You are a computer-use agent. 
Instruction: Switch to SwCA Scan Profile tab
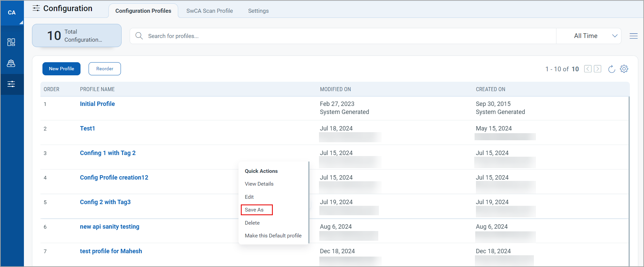(210, 11)
